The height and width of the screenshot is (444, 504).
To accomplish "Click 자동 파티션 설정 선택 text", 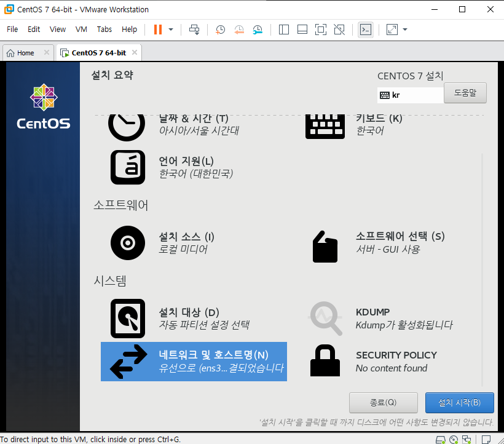I will 204,325.
